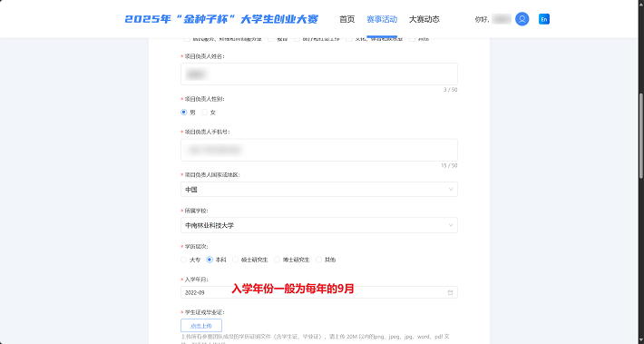
Task: Click the 2025 金种子杯 competition logo
Action: coord(221,19)
